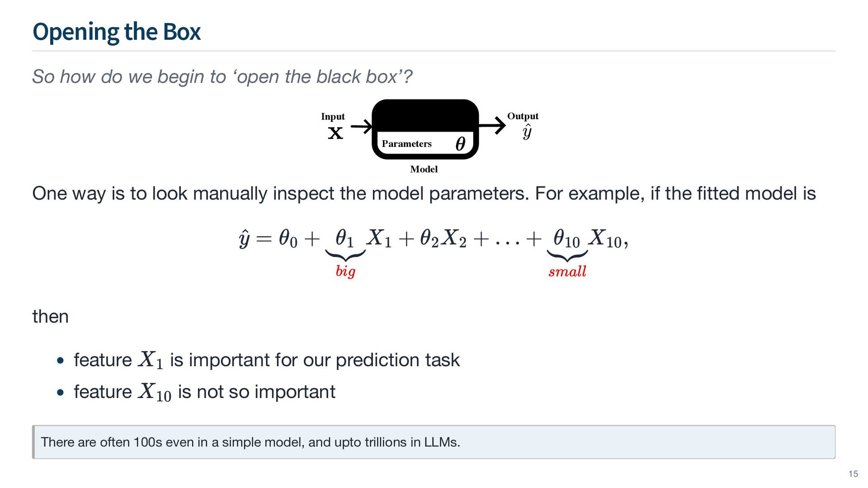Click the X2 term in the equation
Screen dimensions: 868x488
[453, 238]
